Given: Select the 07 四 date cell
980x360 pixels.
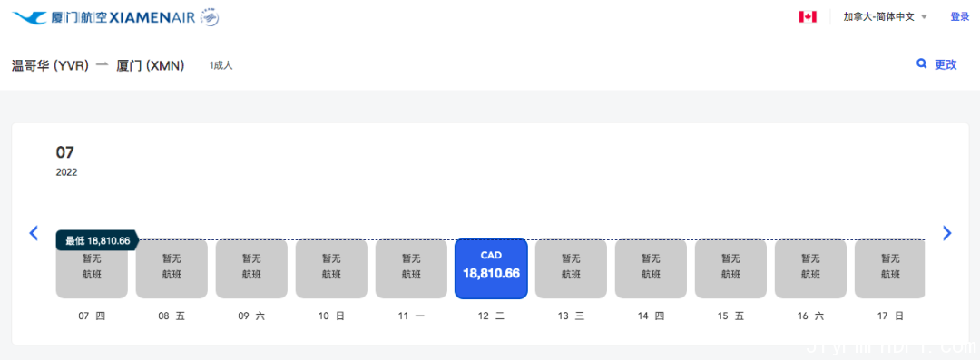Looking at the screenshot, I should point(92,268).
